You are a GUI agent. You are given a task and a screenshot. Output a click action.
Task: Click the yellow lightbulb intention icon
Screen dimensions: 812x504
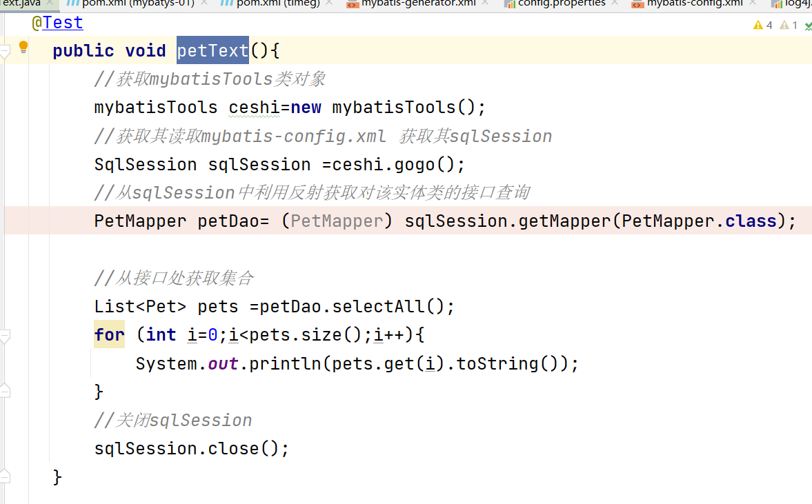tap(23, 47)
